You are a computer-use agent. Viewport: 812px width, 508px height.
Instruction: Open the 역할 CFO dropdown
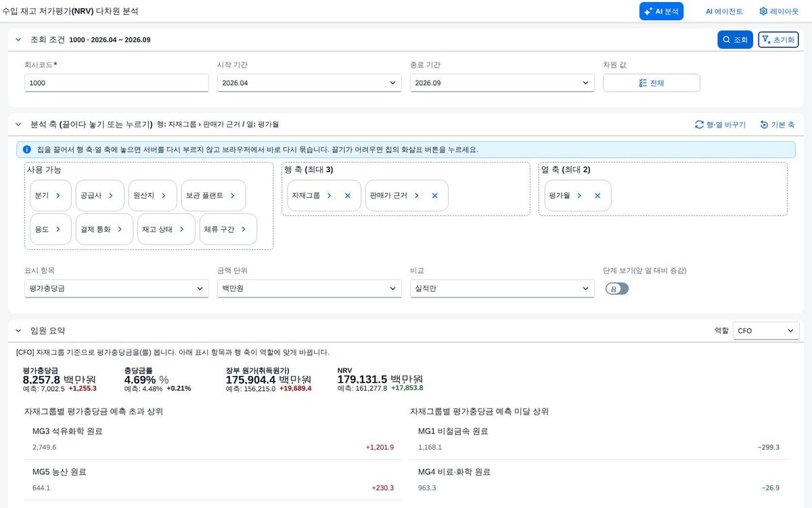coord(766,331)
